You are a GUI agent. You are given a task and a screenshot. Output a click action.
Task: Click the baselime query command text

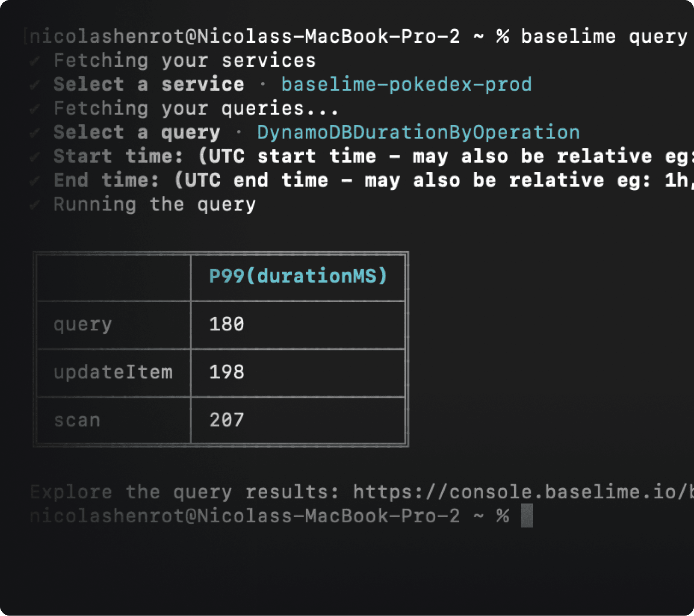[x=604, y=36]
